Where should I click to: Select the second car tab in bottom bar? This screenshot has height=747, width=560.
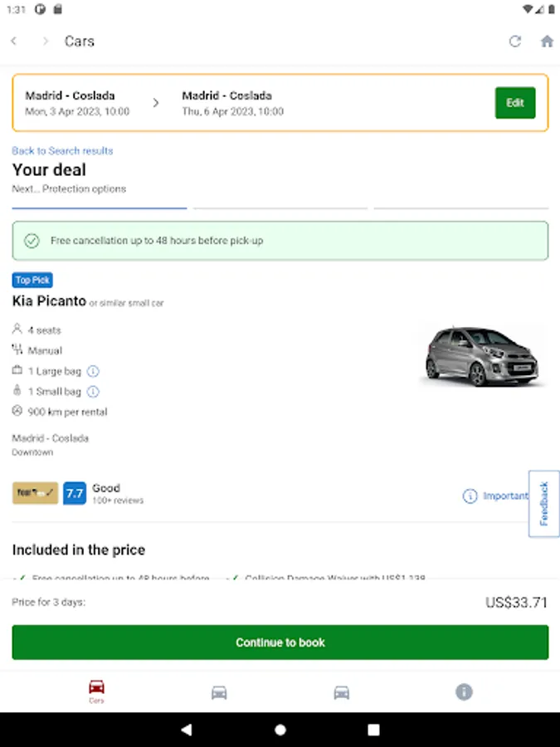(219, 691)
